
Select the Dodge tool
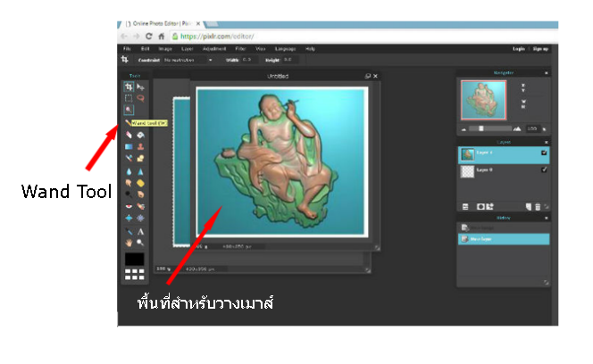(129, 194)
